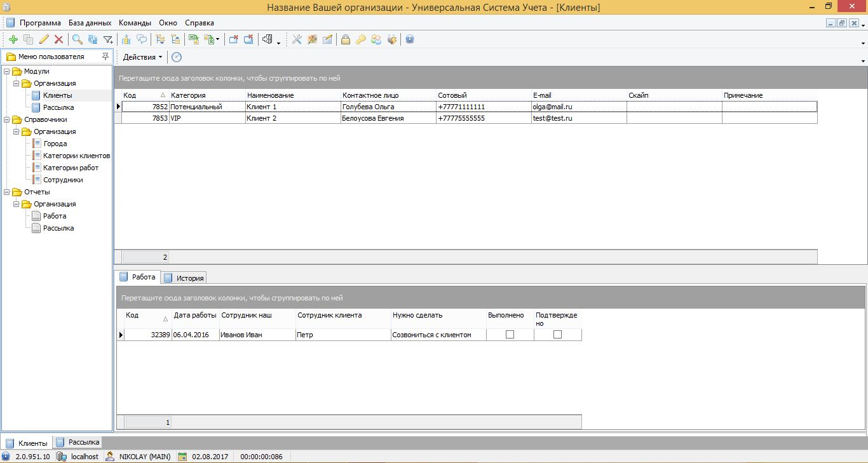
Task: Click the pin icon on Меню пользователя panel
Action: click(x=105, y=57)
